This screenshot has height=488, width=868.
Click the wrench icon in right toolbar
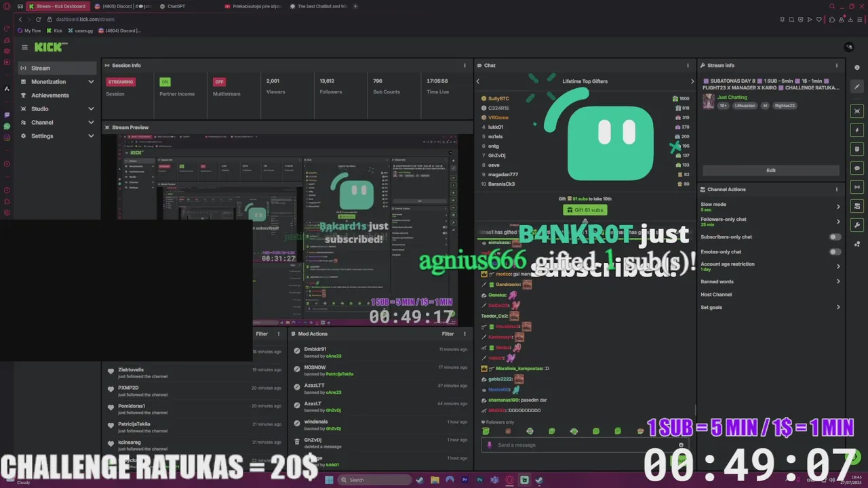857,225
